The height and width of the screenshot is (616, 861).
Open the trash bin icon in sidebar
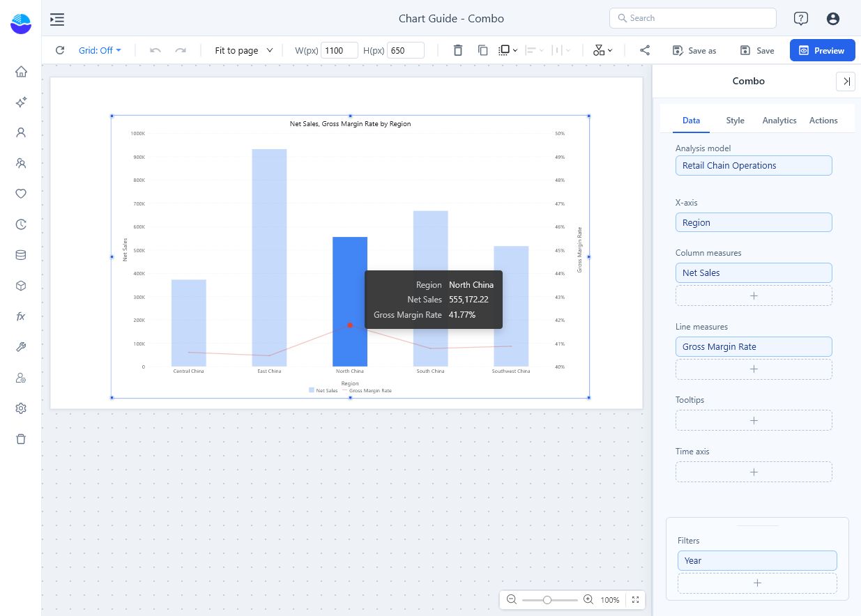(x=21, y=439)
